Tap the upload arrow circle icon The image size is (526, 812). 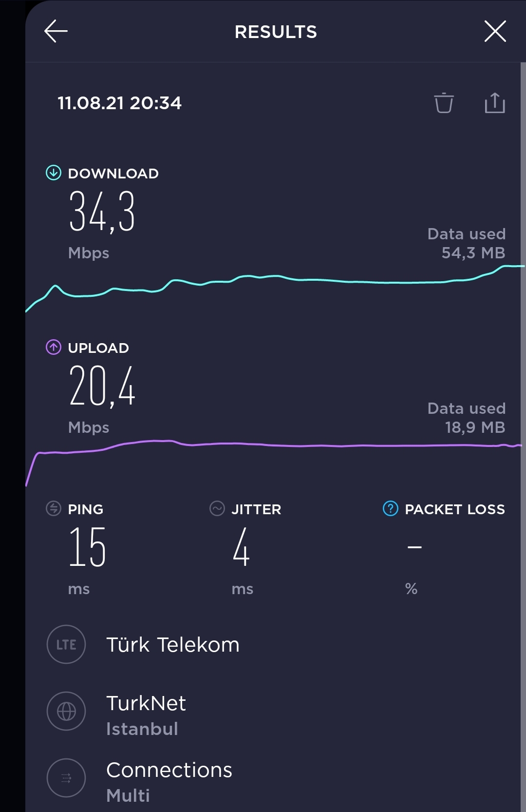[54, 347]
